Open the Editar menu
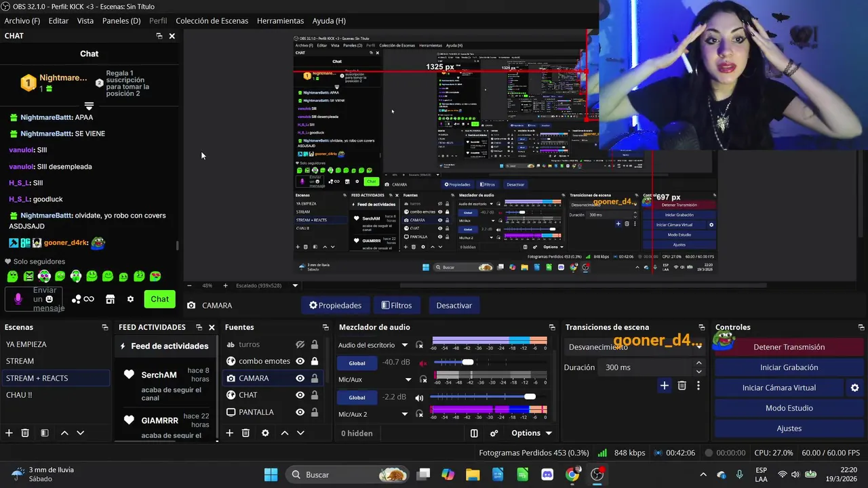Image resolution: width=868 pixels, height=488 pixels. 58,21
